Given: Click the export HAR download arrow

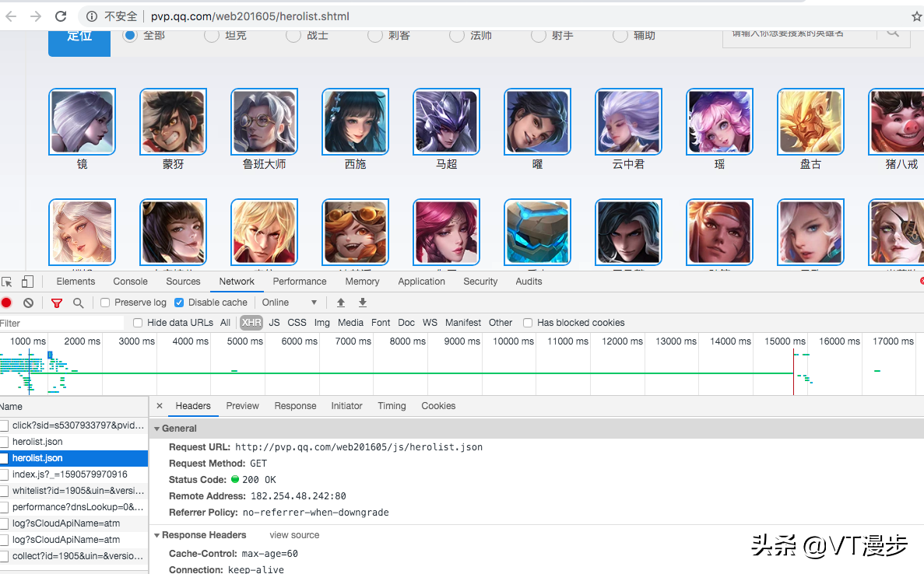Looking at the screenshot, I should tap(363, 303).
